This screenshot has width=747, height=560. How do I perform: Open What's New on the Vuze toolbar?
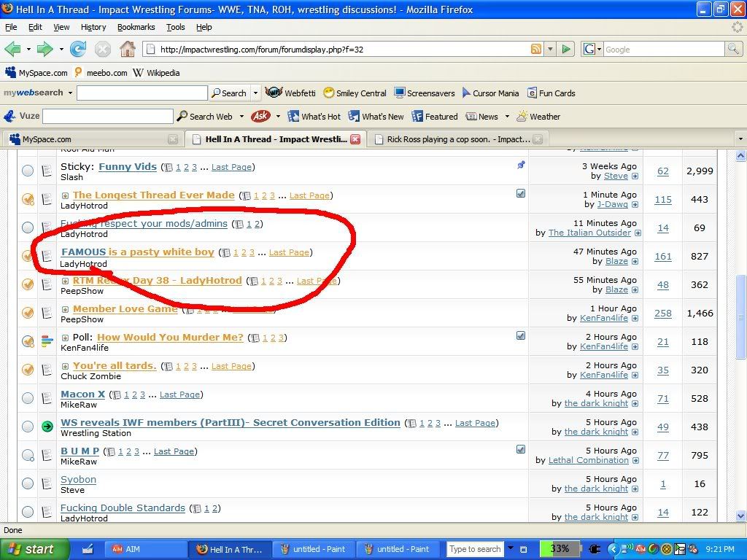[x=376, y=116]
